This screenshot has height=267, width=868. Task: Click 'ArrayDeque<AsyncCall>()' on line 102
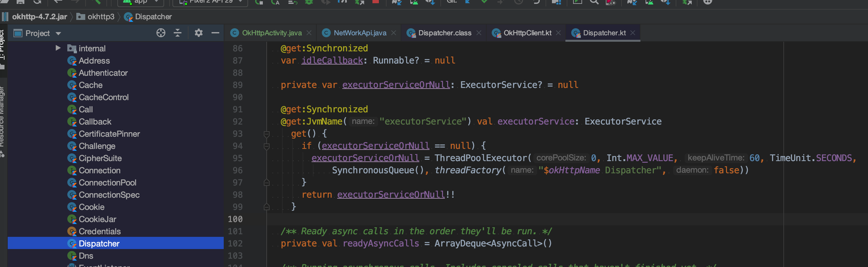pyautogui.click(x=493, y=243)
